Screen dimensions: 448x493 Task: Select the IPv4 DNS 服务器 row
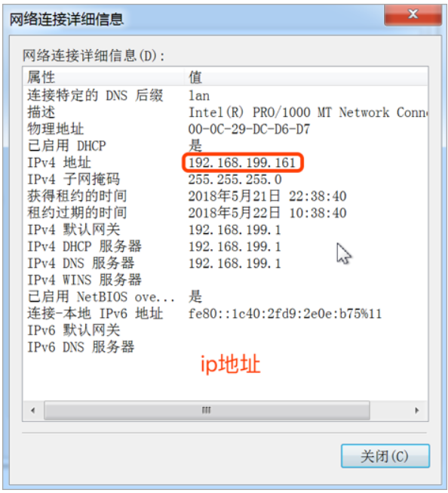coord(226,263)
